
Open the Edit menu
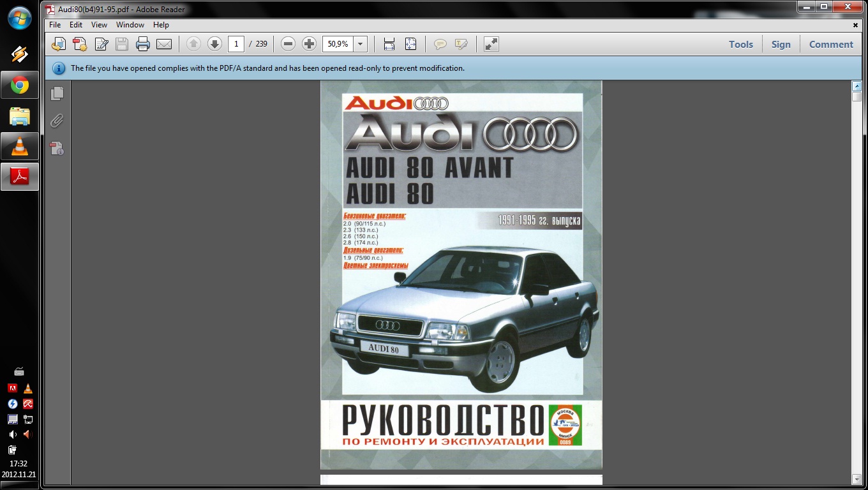click(76, 25)
